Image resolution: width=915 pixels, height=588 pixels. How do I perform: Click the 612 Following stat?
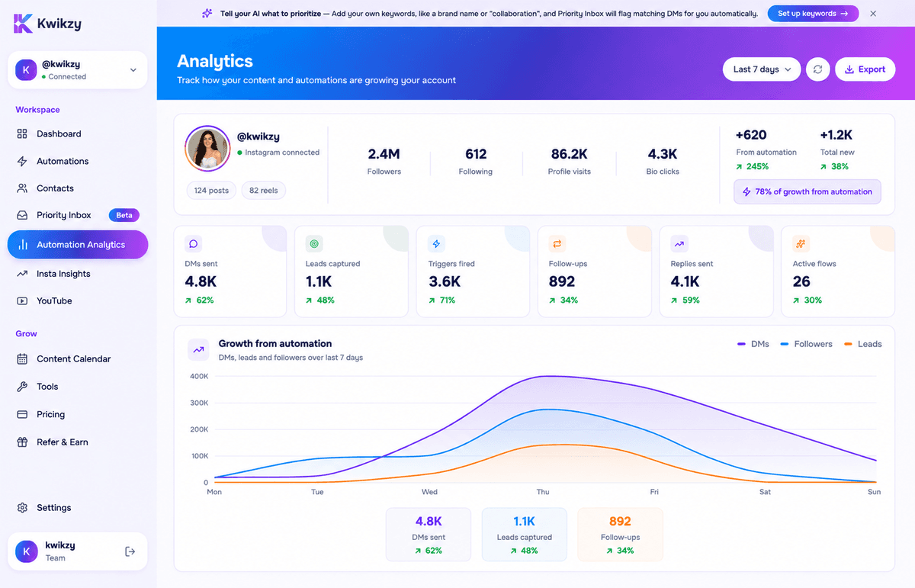point(476,162)
